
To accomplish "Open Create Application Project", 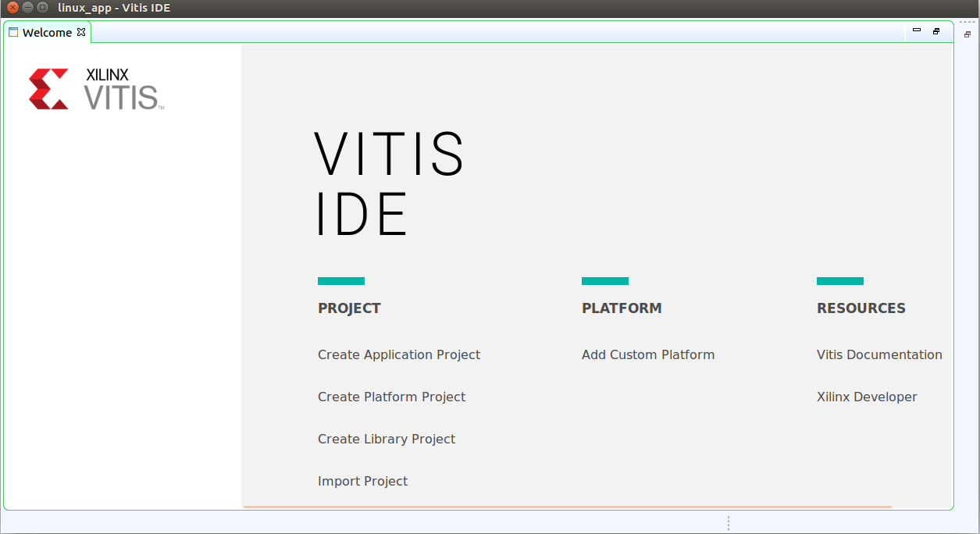I will pos(398,354).
